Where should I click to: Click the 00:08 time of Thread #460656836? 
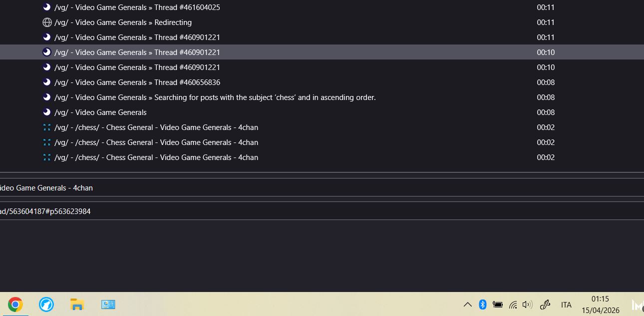point(546,82)
